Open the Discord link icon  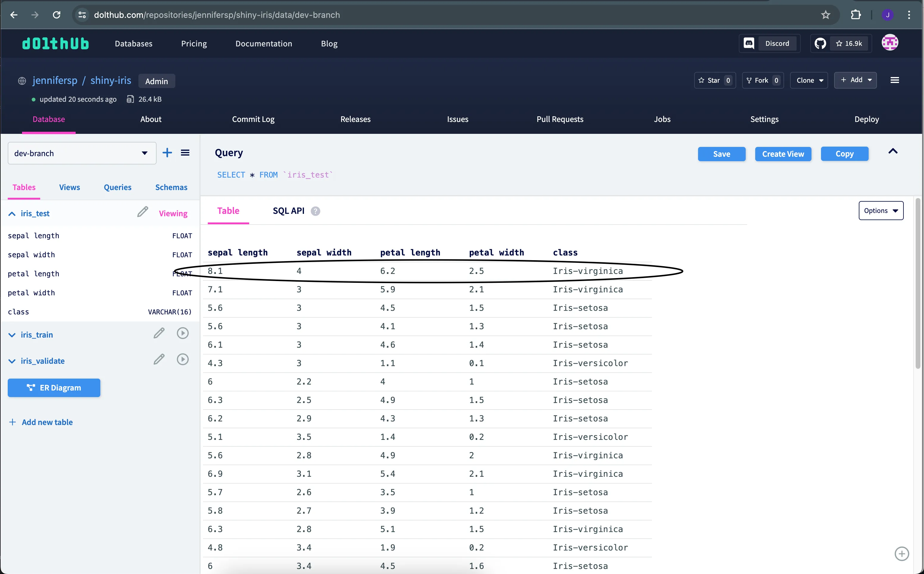749,43
